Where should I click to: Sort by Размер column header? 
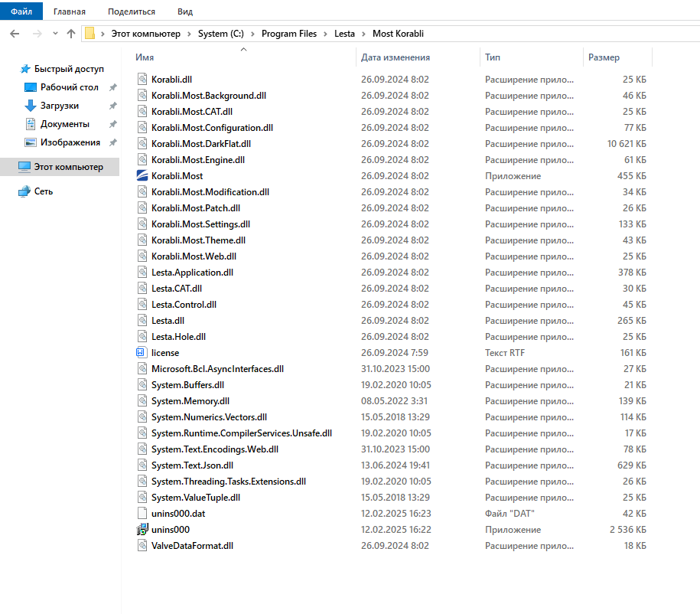click(604, 57)
